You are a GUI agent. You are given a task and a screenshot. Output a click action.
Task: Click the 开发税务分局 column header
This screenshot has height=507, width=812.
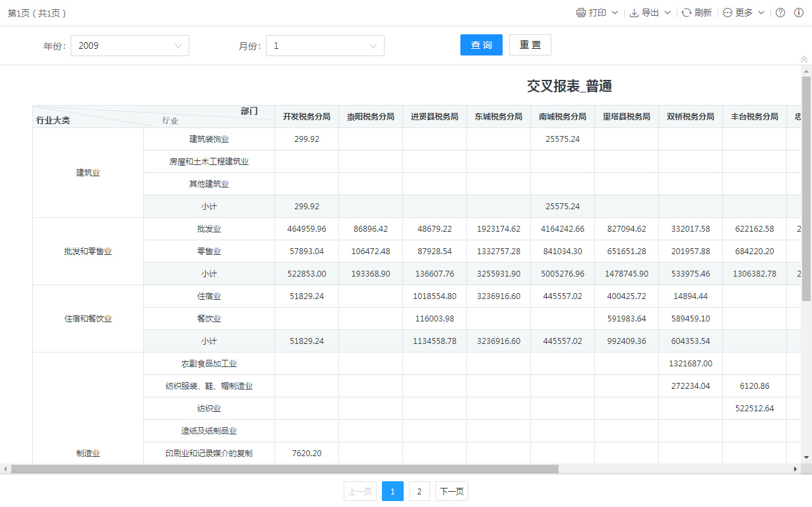click(x=307, y=116)
